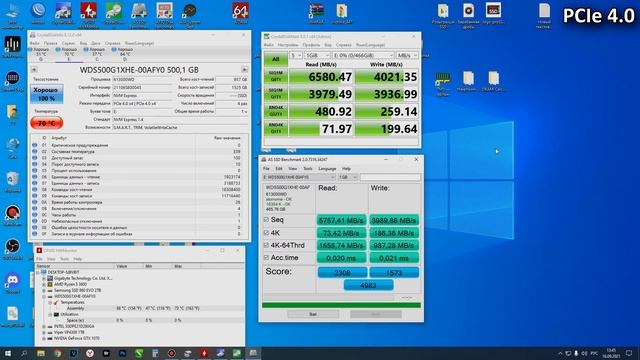Open the Файл menu in CrystalDiskInfo
Viewport: 640px width, 360px height.
pos(35,43)
